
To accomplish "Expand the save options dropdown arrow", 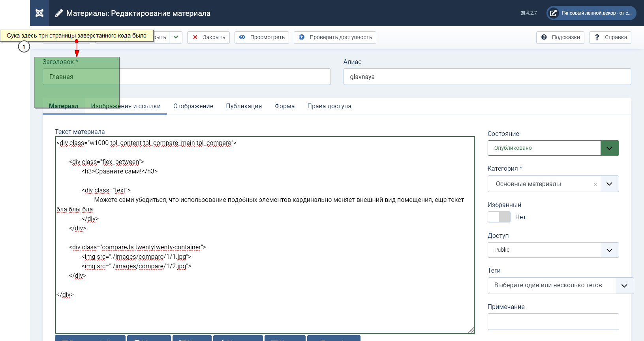I will [176, 37].
